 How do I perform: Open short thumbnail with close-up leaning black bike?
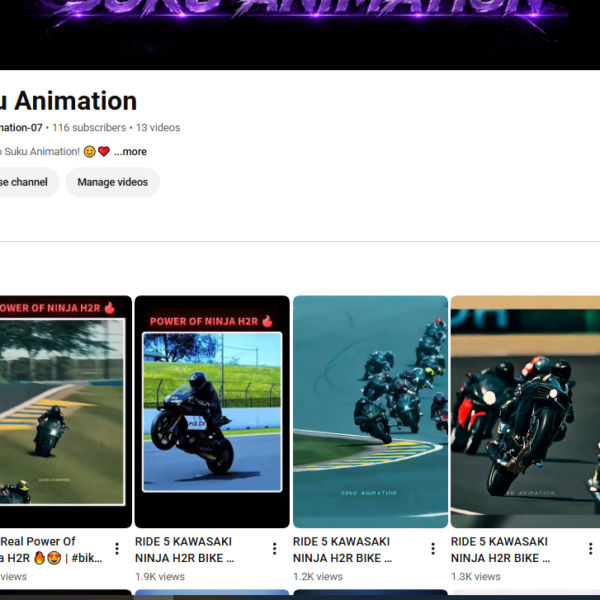point(525,412)
